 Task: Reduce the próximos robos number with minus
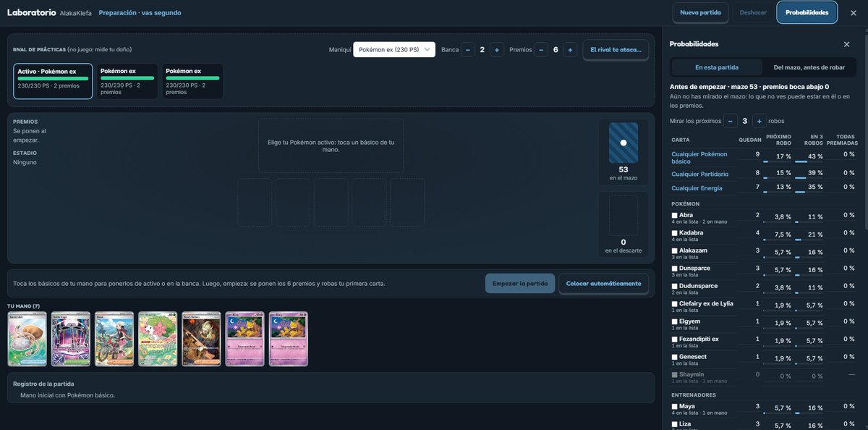(731, 121)
